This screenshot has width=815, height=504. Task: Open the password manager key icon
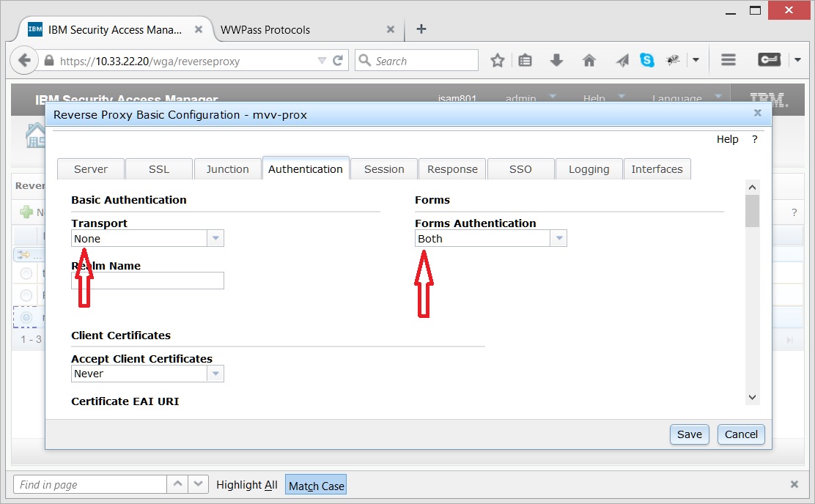coord(770,59)
